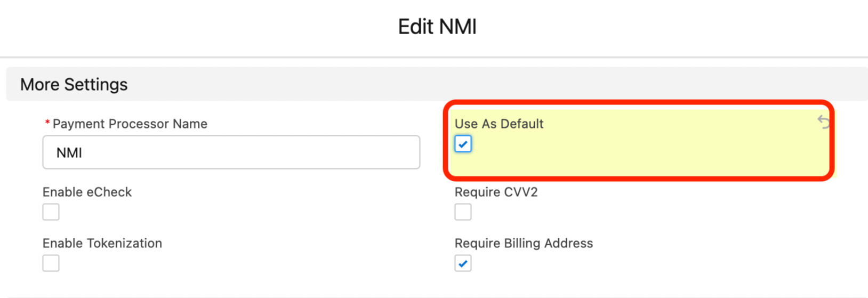
Task: Click empty yellow area of highlighted field
Action: tap(640, 152)
